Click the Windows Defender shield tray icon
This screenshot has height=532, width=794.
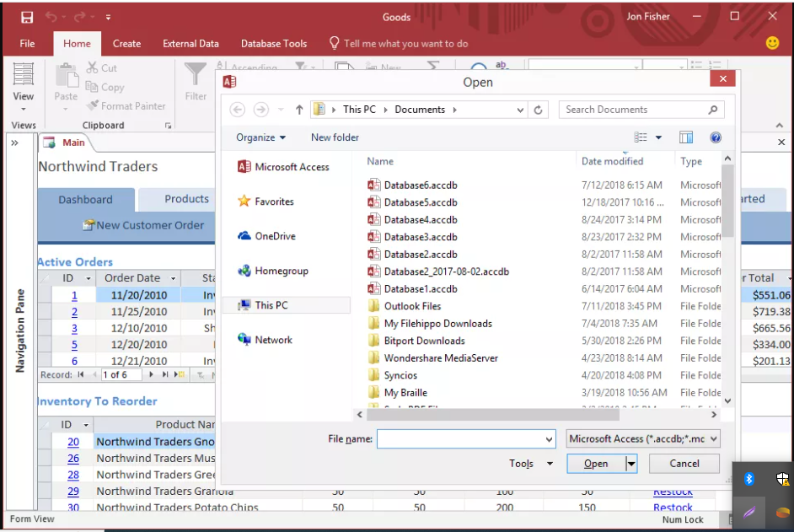782,478
